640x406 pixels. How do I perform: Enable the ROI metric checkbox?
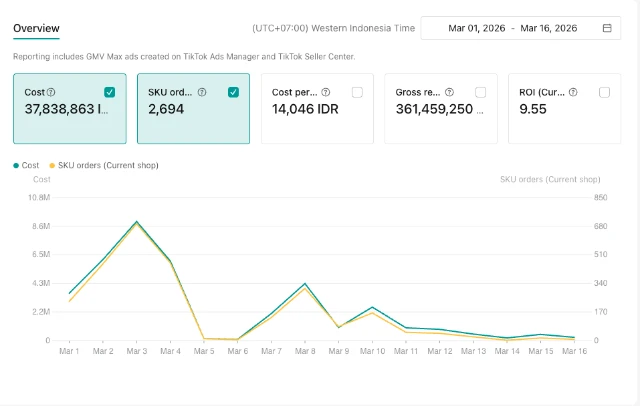pyautogui.click(x=604, y=92)
